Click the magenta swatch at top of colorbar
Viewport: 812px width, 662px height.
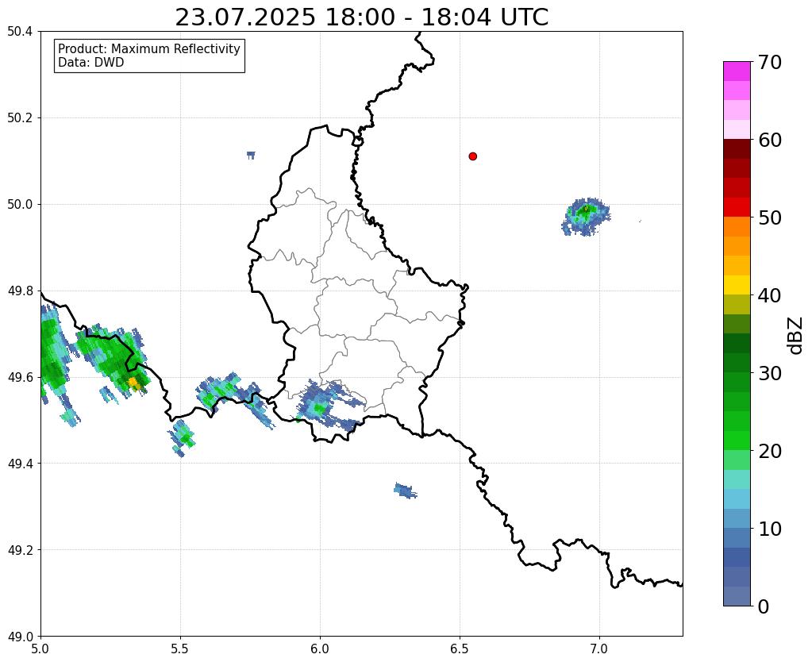point(737,71)
